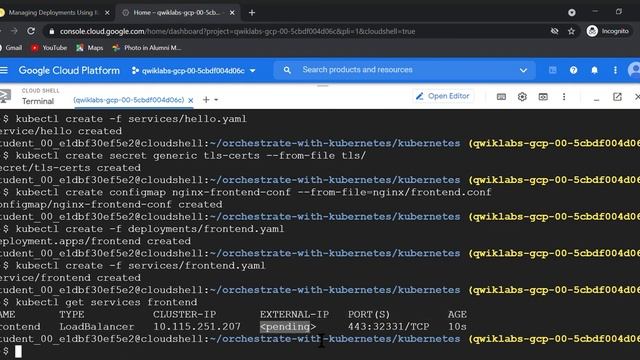The height and width of the screenshot is (360, 640).
Task: Open the Gmail bookmark
Action: [x=12, y=48]
